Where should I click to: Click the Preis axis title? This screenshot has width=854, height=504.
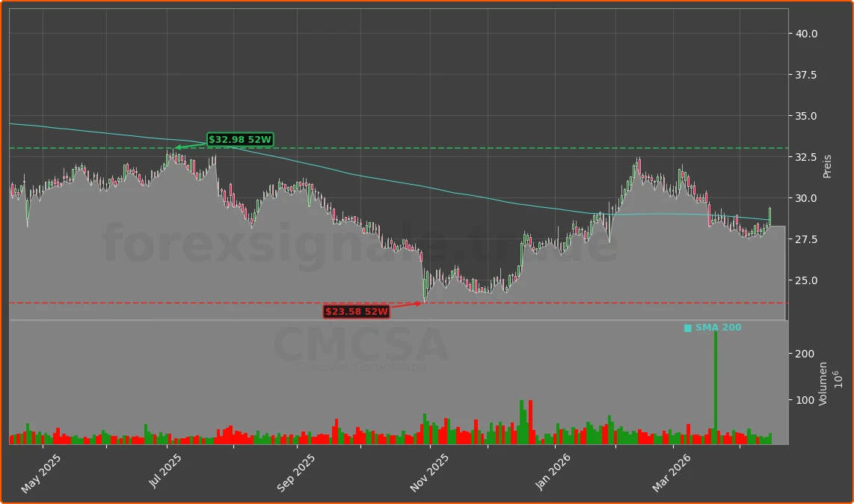(x=827, y=167)
